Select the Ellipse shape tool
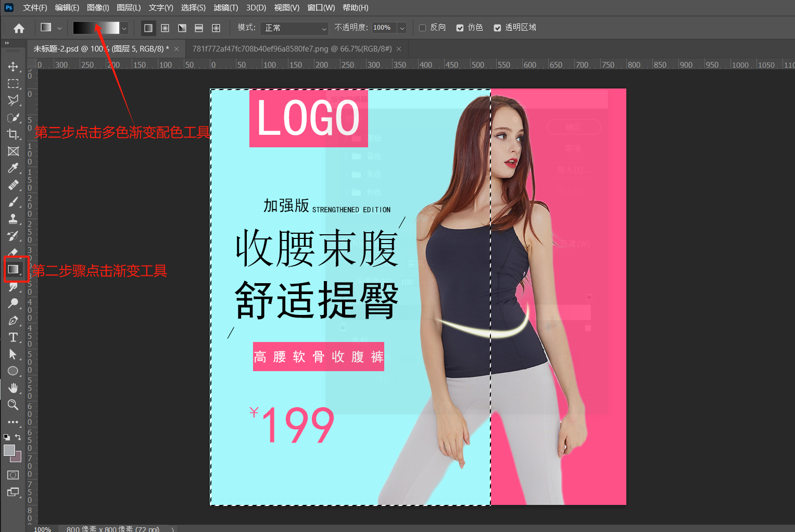Screen dimensions: 795x532 coord(13,371)
